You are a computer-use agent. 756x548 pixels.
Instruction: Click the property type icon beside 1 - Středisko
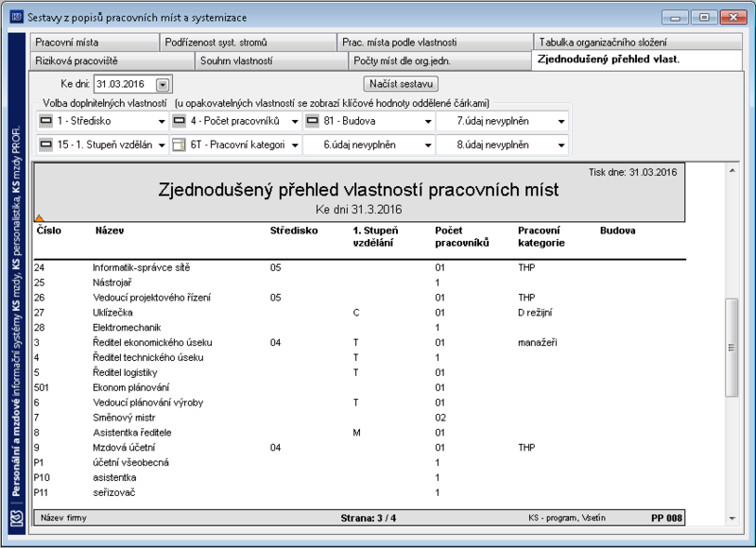45,121
